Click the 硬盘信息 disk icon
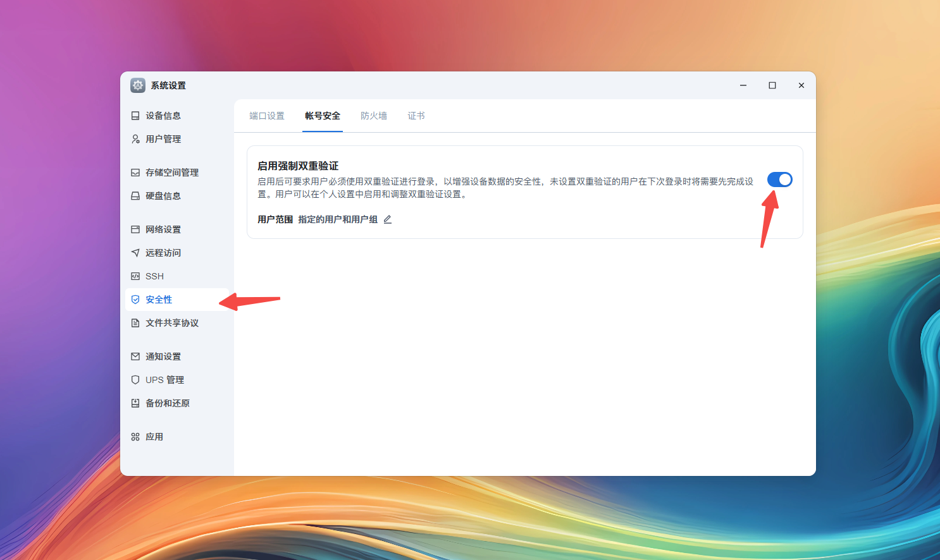Viewport: 940px width, 560px height. pyautogui.click(x=135, y=195)
